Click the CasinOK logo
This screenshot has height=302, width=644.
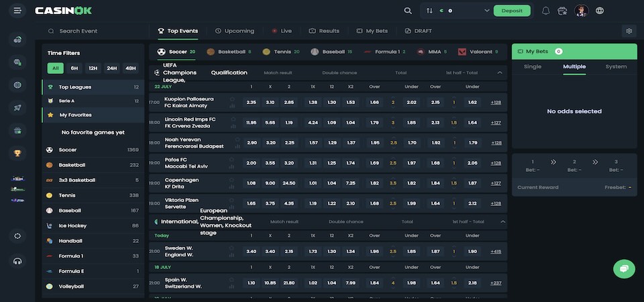pos(63,11)
